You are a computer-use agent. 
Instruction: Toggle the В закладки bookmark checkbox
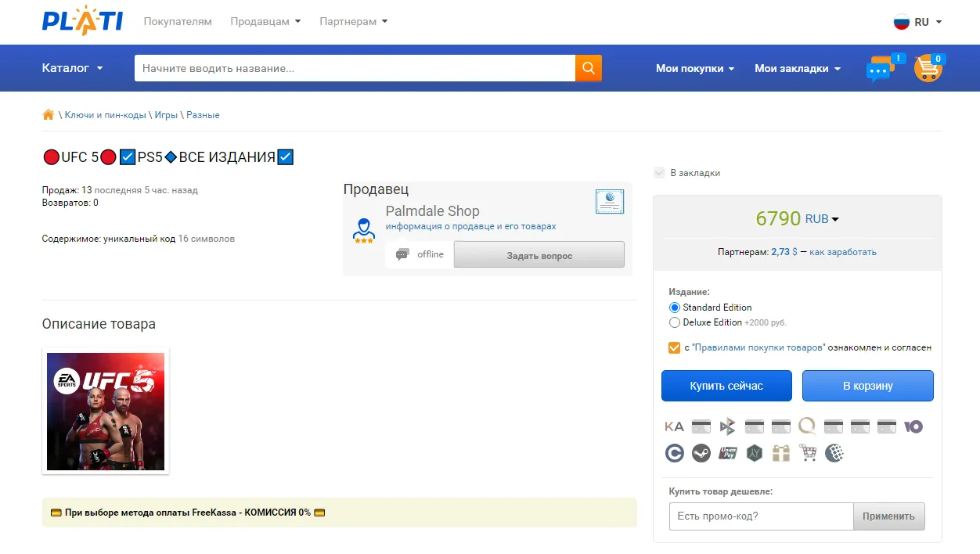(659, 173)
